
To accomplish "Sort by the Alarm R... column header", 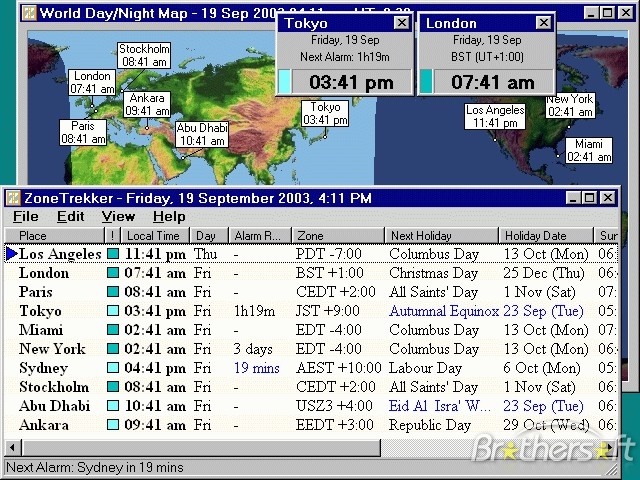I will (x=260, y=236).
